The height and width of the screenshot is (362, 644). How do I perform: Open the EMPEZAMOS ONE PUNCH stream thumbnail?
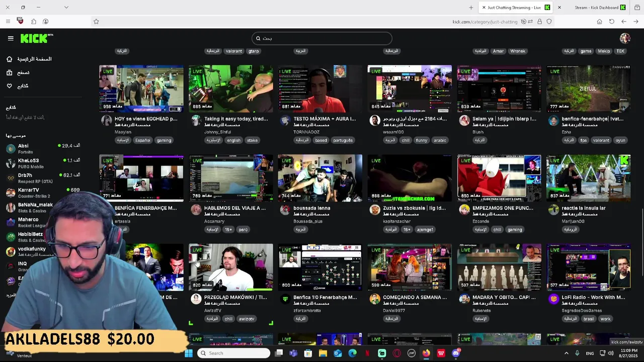pyautogui.click(x=499, y=178)
